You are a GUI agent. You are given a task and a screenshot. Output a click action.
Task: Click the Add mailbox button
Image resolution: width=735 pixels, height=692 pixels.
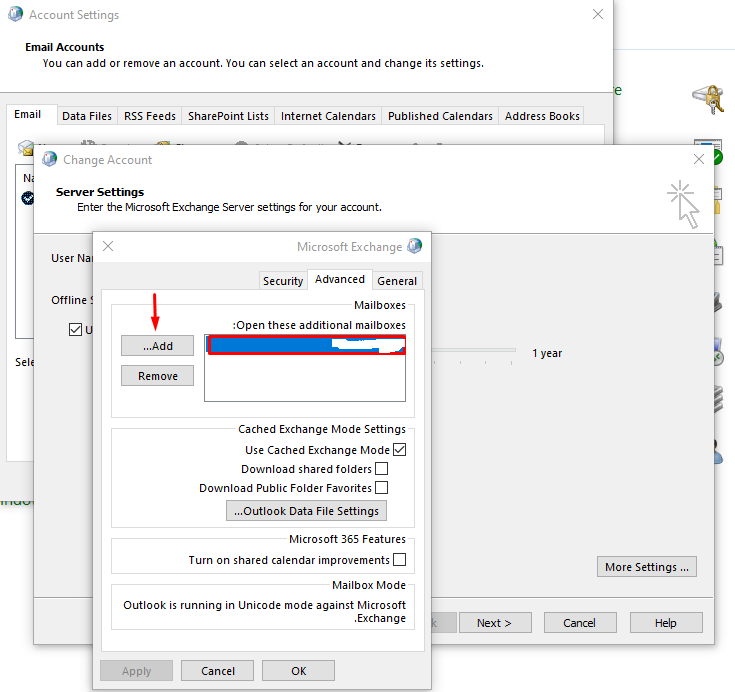click(x=157, y=346)
